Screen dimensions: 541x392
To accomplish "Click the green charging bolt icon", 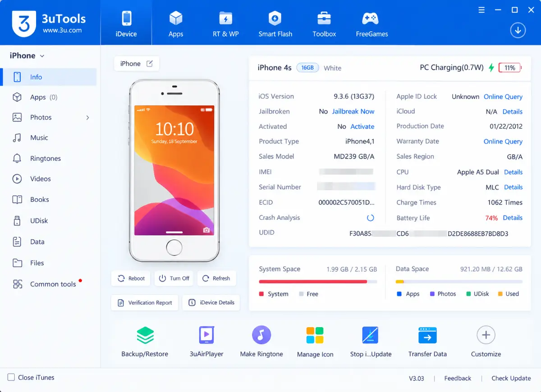I will [x=492, y=68].
